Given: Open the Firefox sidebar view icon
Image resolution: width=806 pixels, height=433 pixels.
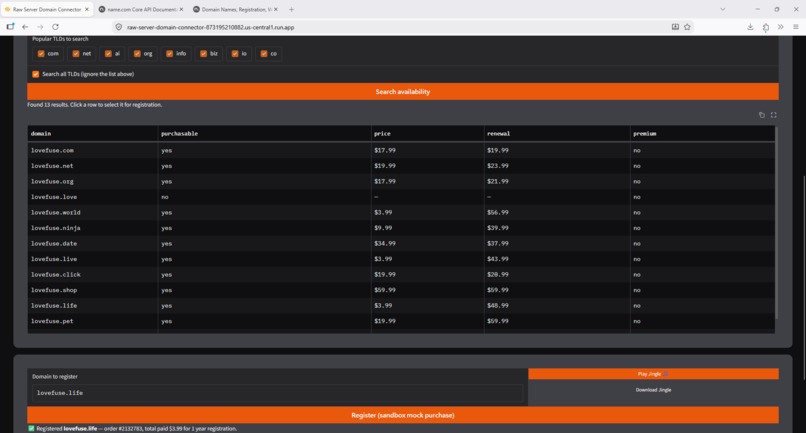Looking at the screenshot, I should point(10,27).
